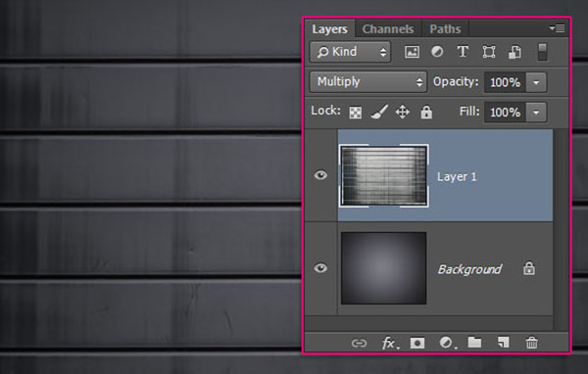Click the Layer 1 name

point(457,176)
